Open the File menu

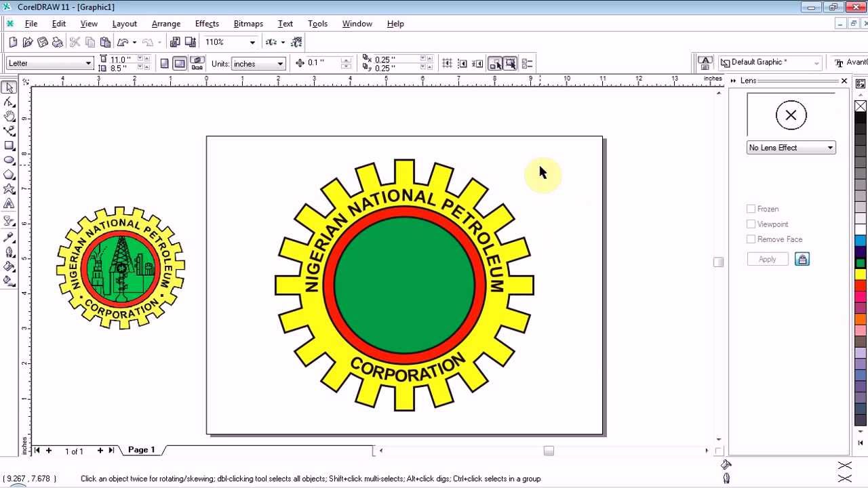(31, 24)
